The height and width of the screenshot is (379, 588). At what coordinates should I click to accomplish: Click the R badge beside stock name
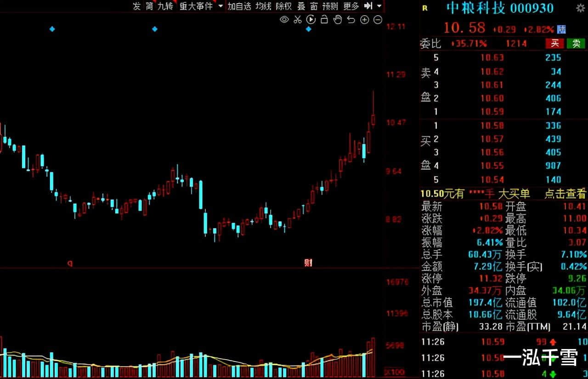424,8
